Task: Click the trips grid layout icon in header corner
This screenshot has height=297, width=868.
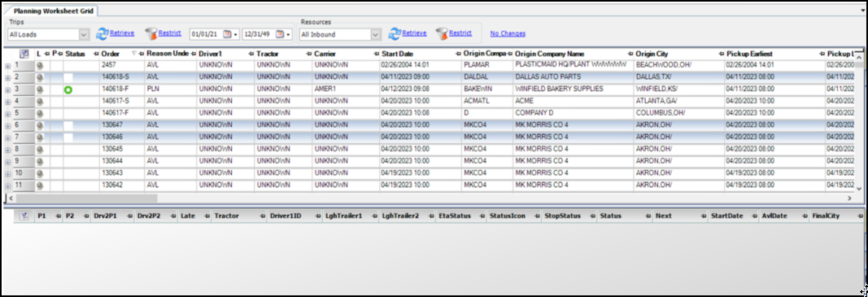Action: (x=24, y=54)
